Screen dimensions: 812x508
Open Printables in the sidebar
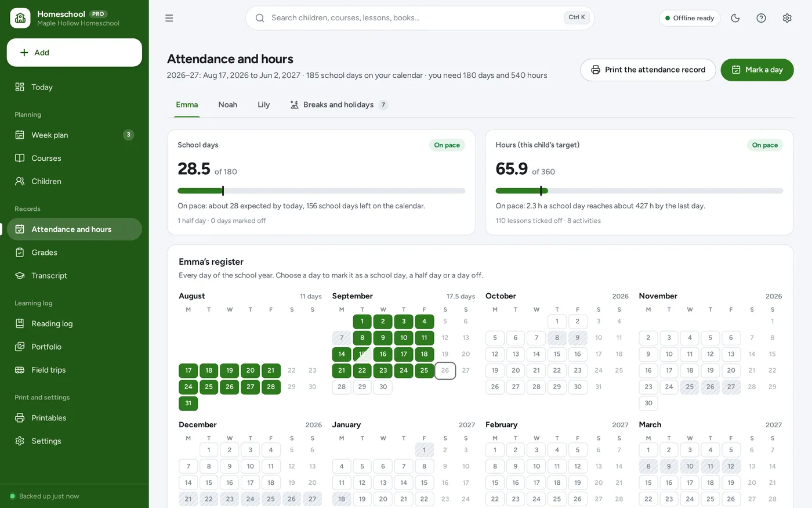point(74,418)
